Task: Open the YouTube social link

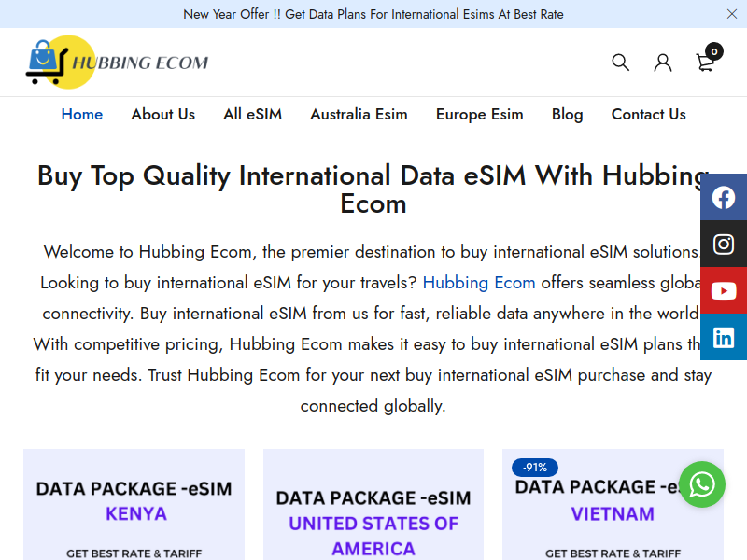Action: click(x=723, y=290)
